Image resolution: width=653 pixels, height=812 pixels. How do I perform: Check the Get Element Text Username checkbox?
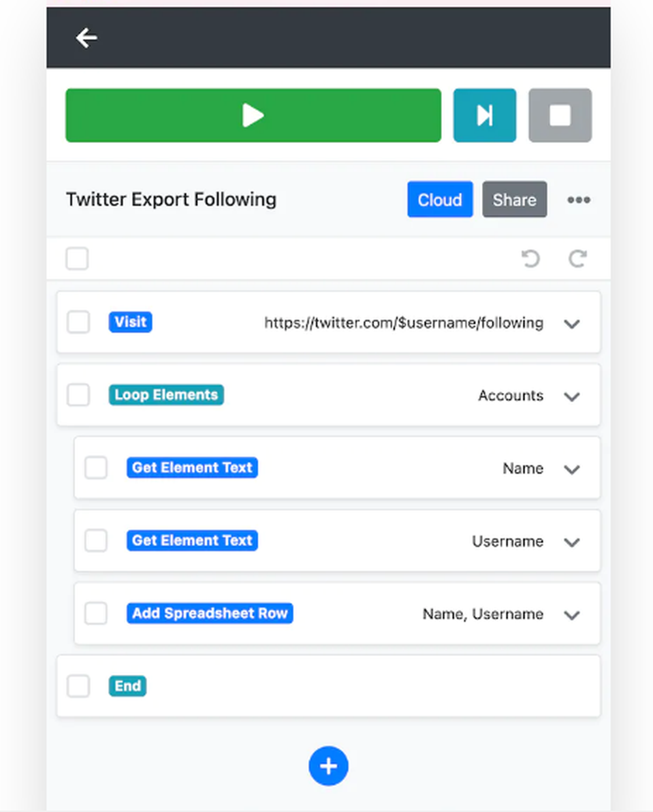pyautogui.click(x=96, y=540)
